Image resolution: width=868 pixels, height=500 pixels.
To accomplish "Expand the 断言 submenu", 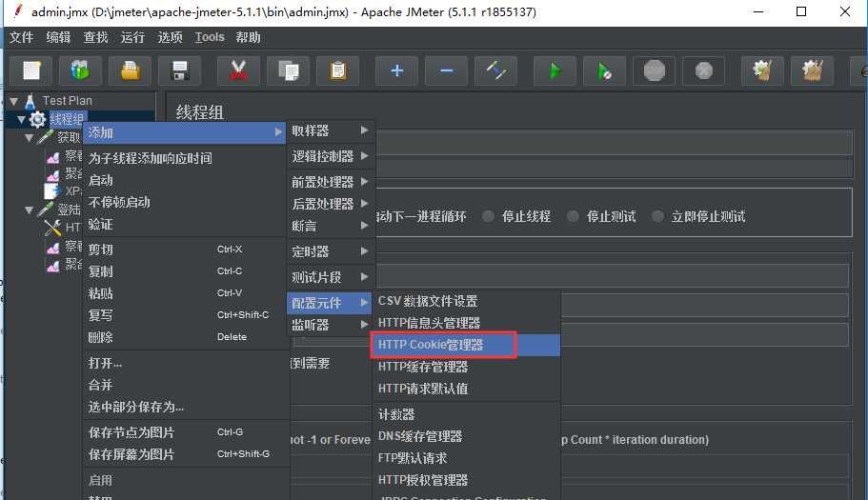I will coord(331,227).
